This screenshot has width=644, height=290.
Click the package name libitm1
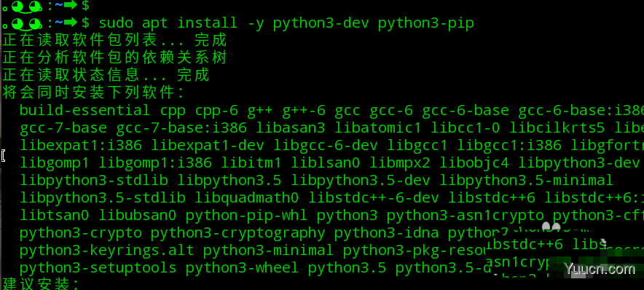[x=251, y=163]
